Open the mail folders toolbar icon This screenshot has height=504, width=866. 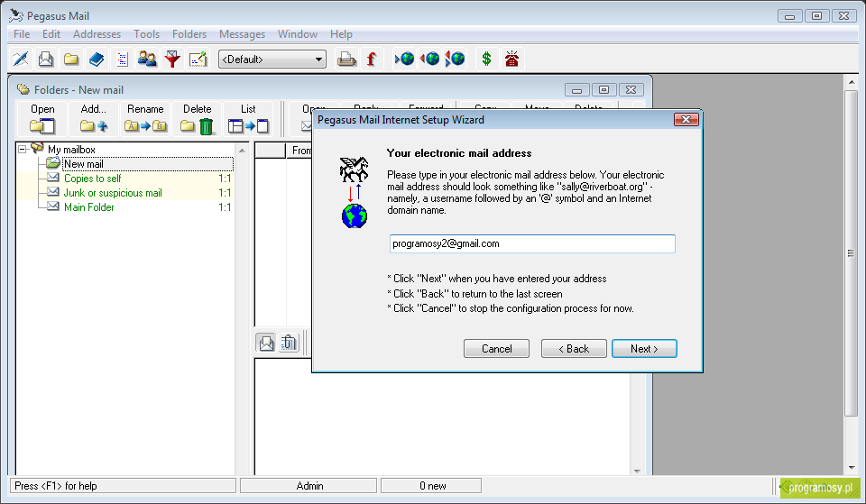click(x=71, y=60)
